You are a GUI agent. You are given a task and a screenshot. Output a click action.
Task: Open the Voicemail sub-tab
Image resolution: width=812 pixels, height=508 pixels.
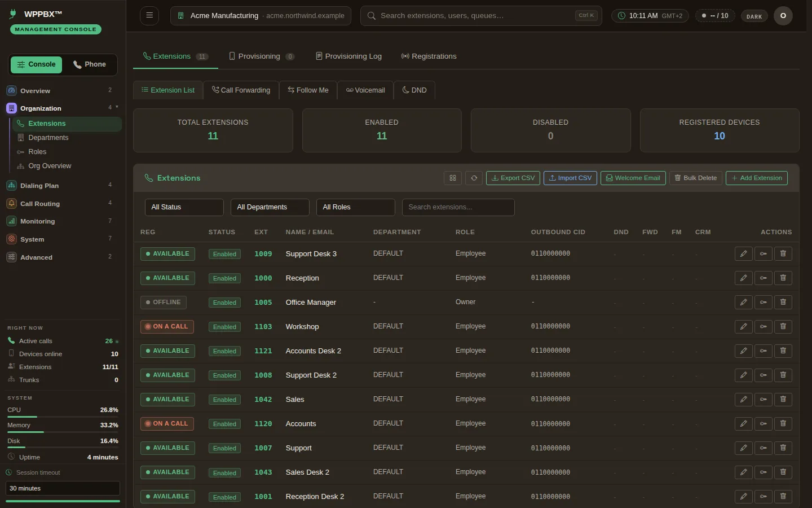pos(365,90)
